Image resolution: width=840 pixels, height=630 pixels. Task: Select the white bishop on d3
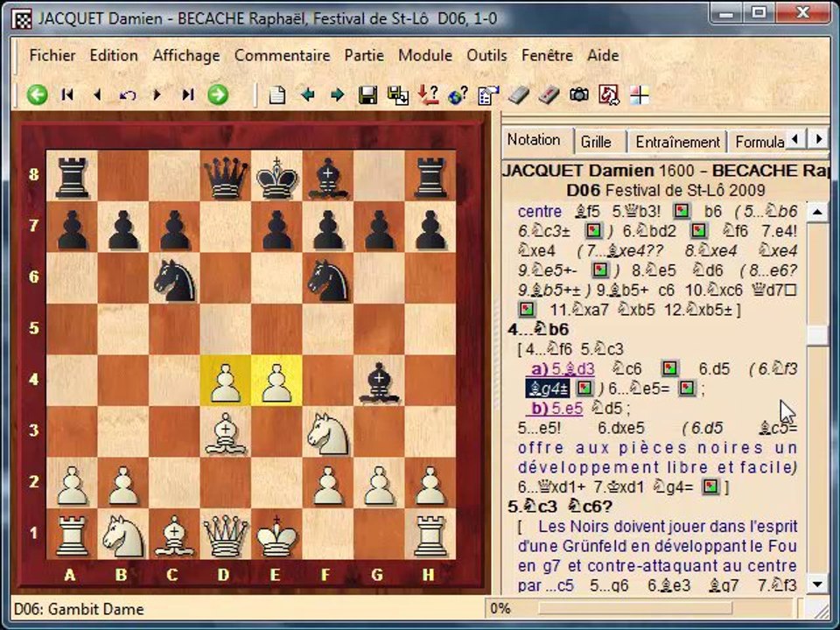coord(226,433)
